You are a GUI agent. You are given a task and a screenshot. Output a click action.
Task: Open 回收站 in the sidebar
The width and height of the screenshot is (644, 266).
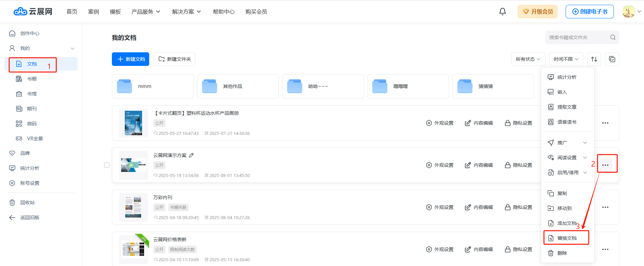pos(27,202)
